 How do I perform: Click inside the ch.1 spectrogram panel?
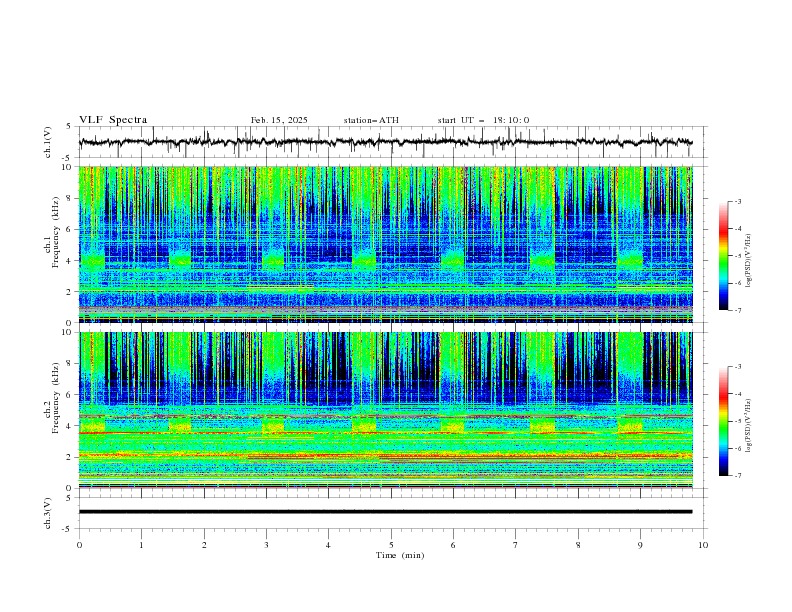click(x=385, y=244)
